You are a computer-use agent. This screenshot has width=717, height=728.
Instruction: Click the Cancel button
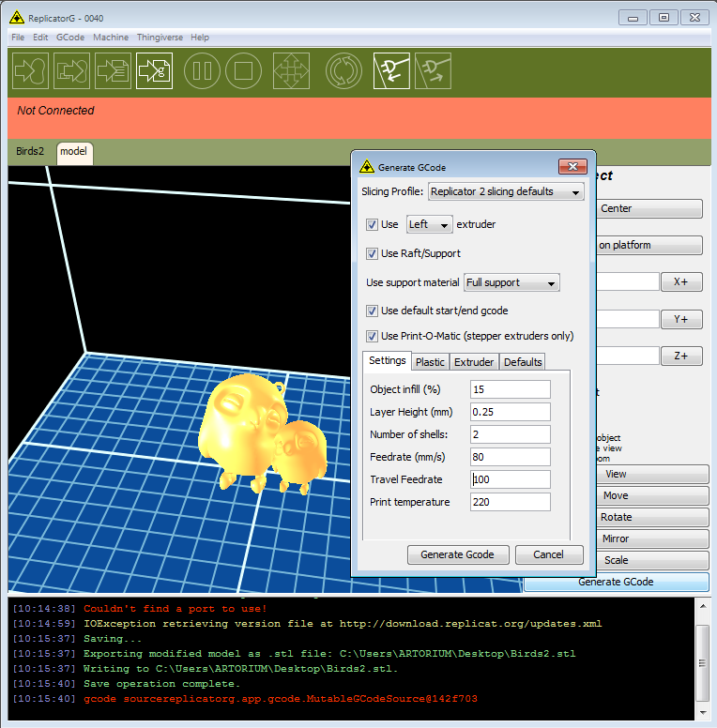coord(549,554)
